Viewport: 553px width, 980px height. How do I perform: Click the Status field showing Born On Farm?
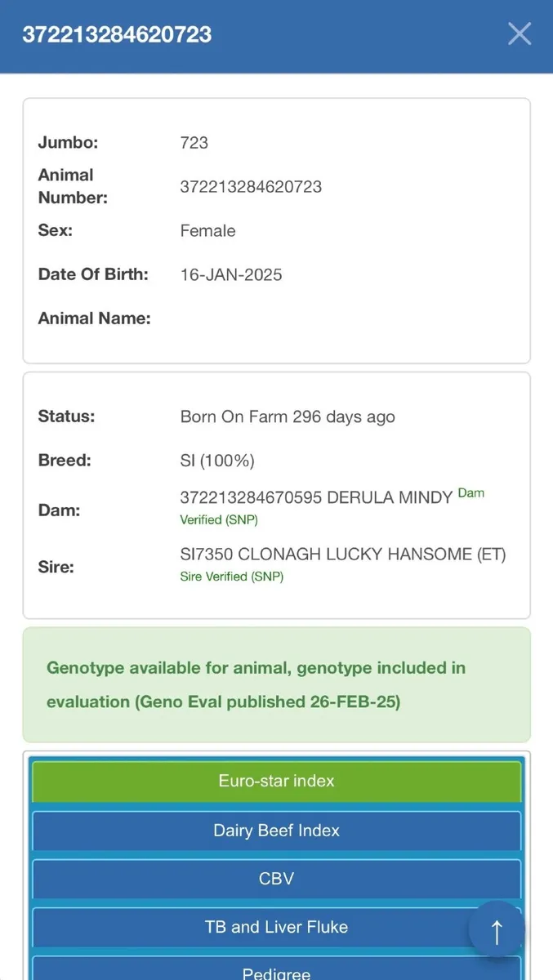pyautogui.click(x=287, y=416)
